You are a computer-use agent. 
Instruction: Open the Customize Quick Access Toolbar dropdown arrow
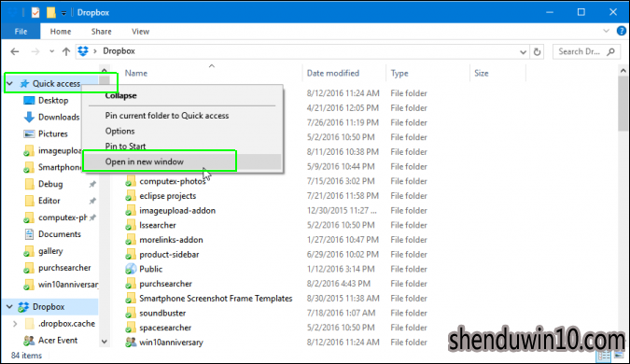63,13
